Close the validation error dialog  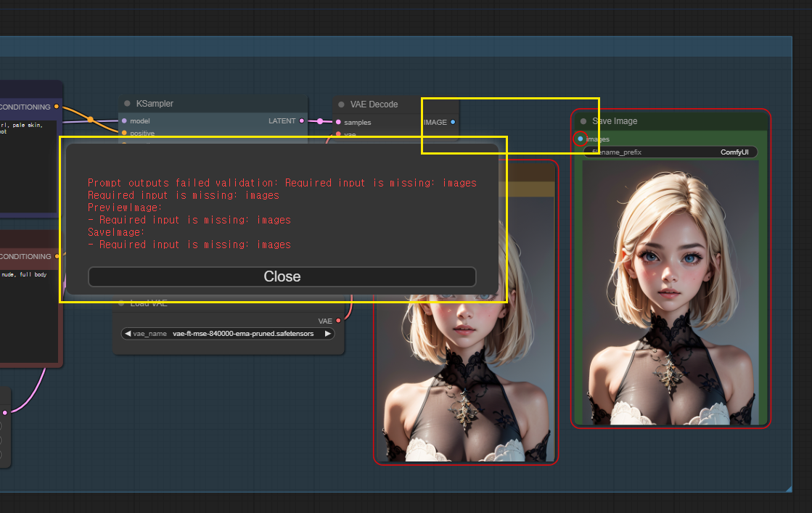(x=282, y=276)
